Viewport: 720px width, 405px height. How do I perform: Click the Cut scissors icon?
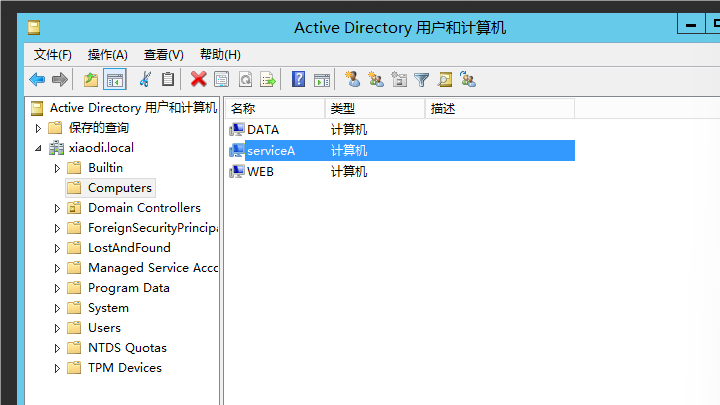tap(145, 79)
